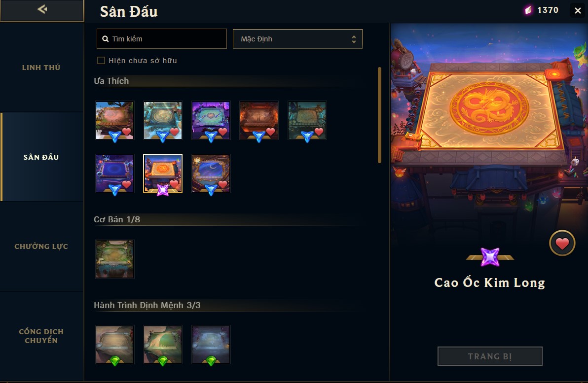588x383 pixels.
Task: Select the blue Hành Trình Định Mệnh arena
Action: pyautogui.click(x=211, y=345)
